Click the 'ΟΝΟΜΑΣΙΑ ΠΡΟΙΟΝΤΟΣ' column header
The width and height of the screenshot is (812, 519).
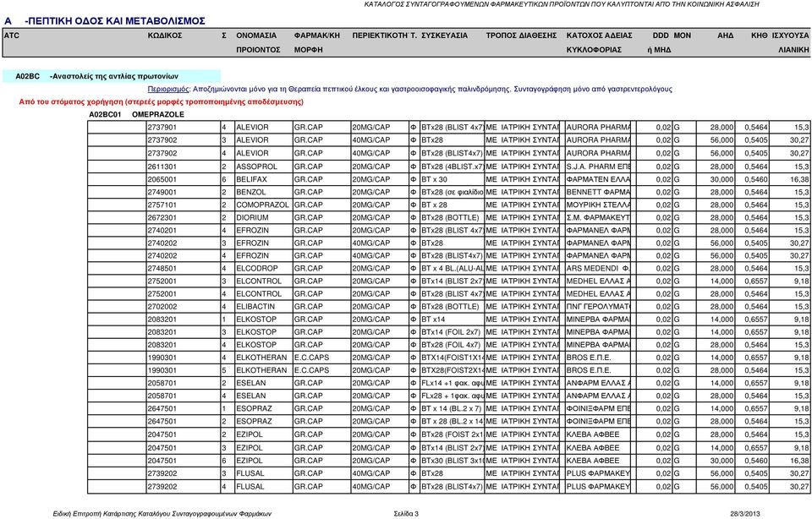click(258, 42)
